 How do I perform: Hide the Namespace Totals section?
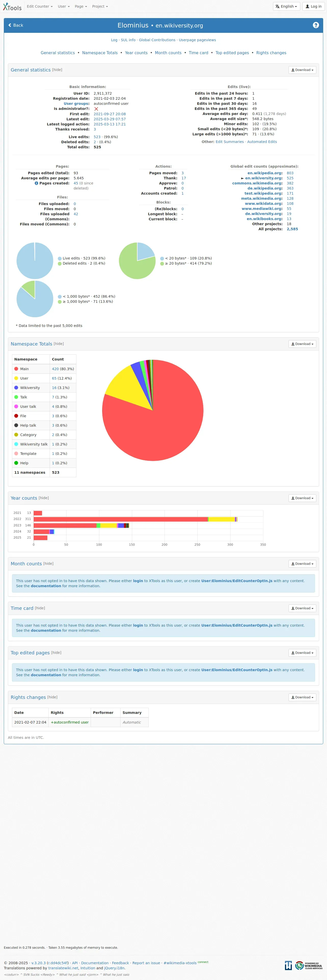(x=59, y=344)
